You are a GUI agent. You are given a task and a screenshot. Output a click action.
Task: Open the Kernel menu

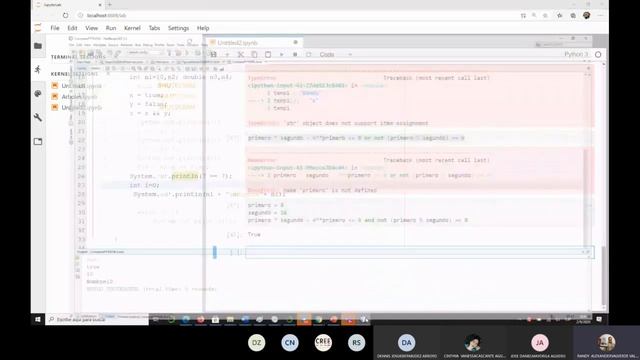(132, 28)
